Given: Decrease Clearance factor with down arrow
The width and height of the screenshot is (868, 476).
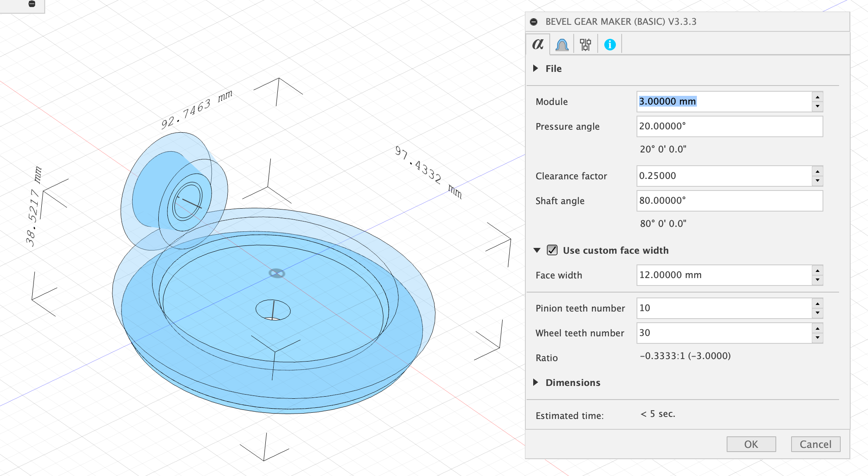Looking at the screenshot, I should point(817,181).
